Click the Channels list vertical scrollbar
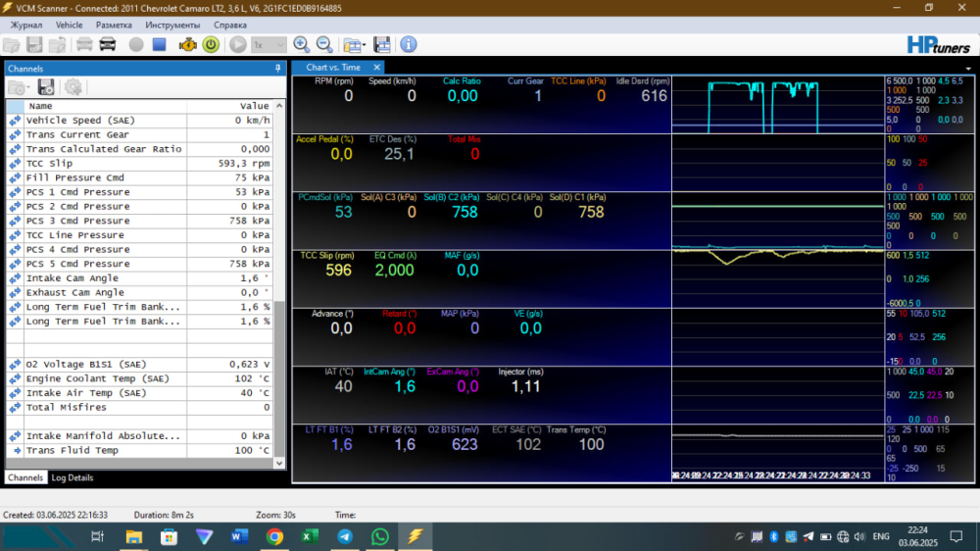 coord(279,294)
